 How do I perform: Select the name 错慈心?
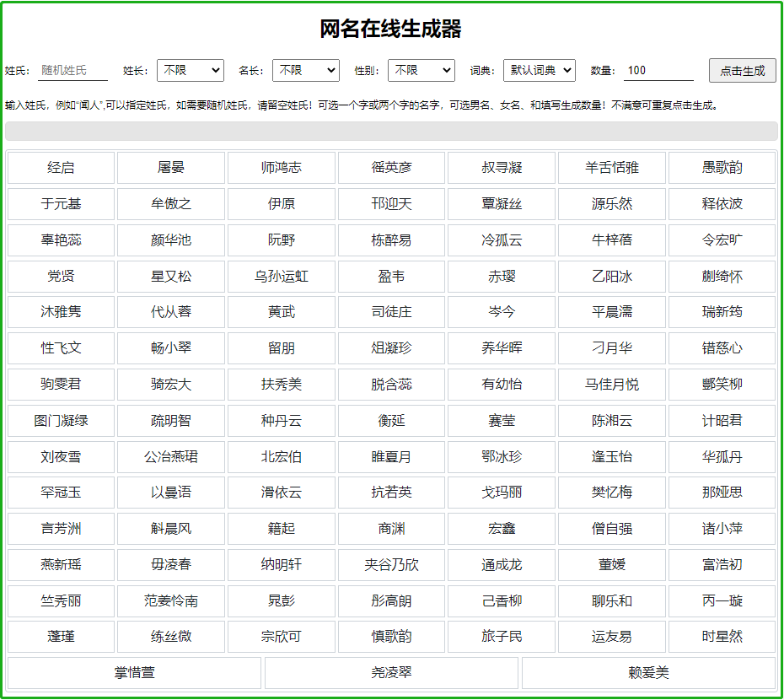pos(722,348)
